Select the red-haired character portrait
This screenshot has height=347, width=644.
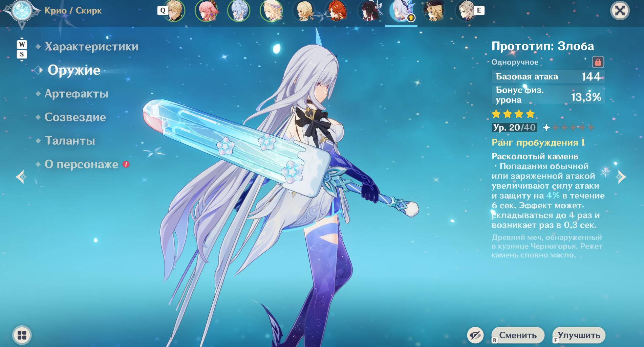click(x=336, y=10)
